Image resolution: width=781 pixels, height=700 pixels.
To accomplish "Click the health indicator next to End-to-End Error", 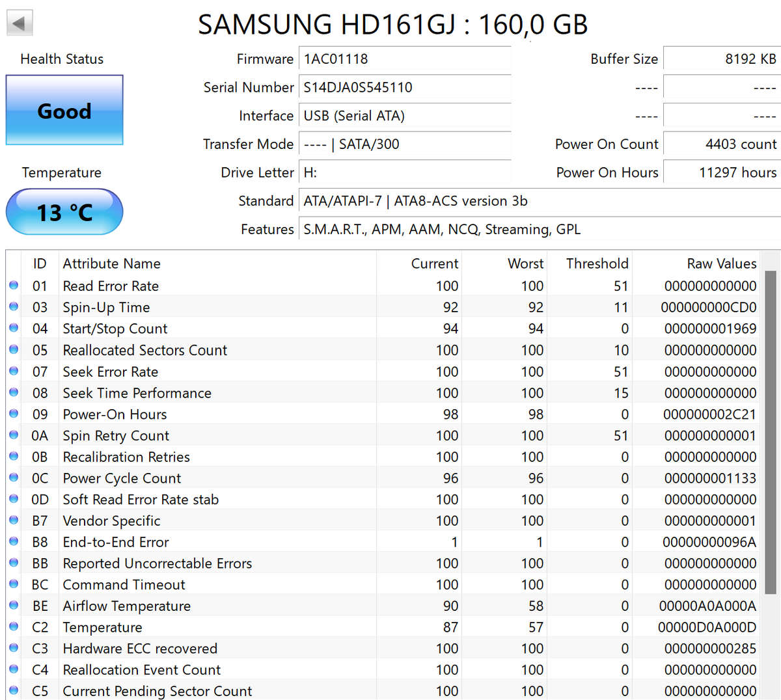I will pyautogui.click(x=14, y=542).
